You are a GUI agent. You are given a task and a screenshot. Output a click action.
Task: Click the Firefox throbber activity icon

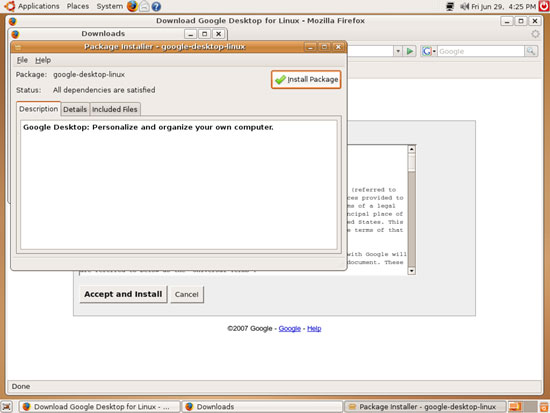(535, 34)
